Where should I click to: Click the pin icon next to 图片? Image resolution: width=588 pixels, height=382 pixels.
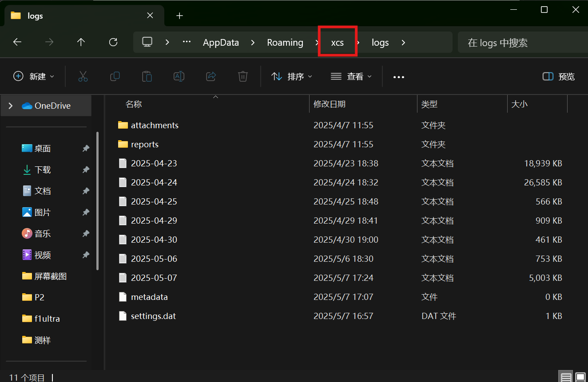(x=86, y=213)
